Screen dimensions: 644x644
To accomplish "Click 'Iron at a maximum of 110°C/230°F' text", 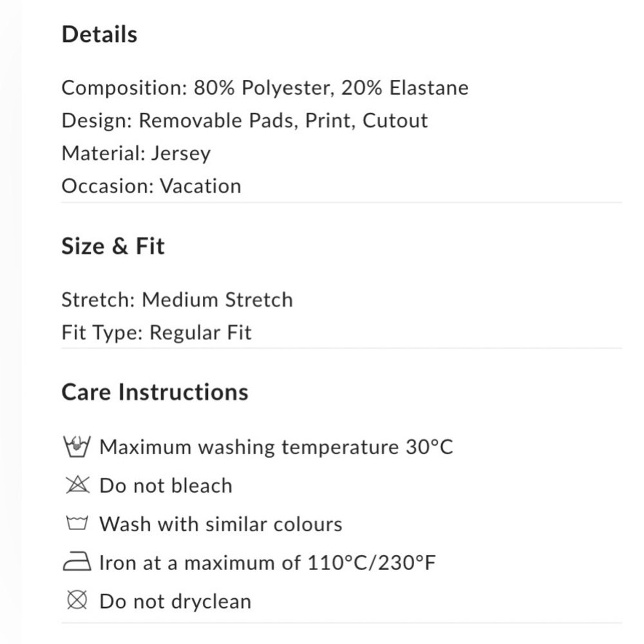I will (267, 563).
